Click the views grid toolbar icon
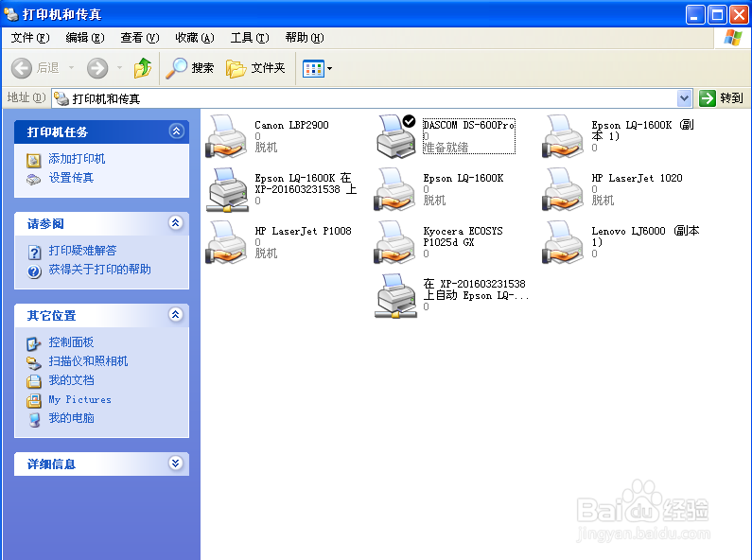This screenshot has height=560, width=752. point(314,68)
